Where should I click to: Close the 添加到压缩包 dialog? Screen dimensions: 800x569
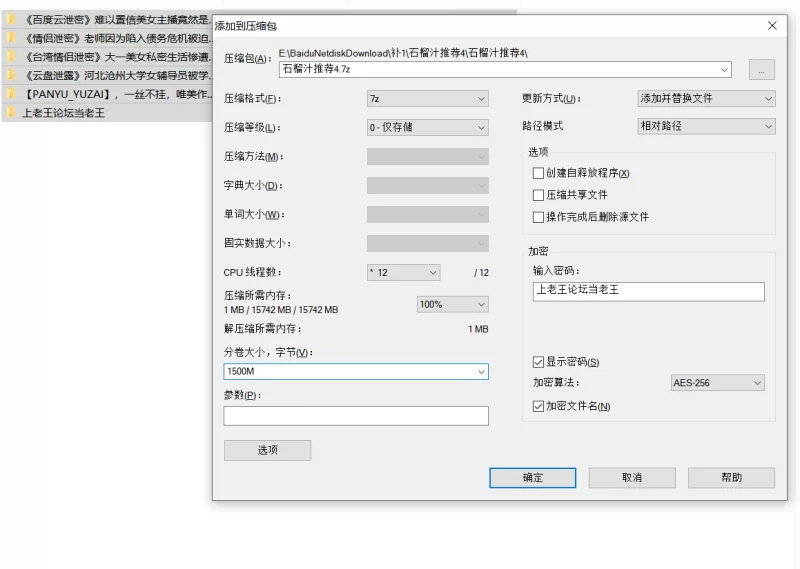pyautogui.click(x=772, y=26)
